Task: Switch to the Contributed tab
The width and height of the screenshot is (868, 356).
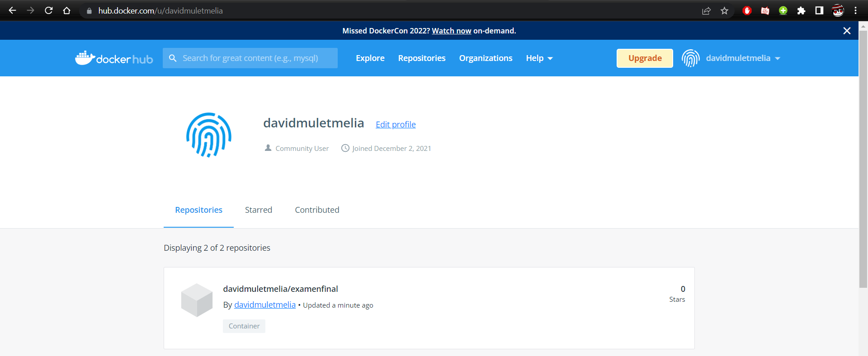Action: pyautogui.click(x=317, y=210)
